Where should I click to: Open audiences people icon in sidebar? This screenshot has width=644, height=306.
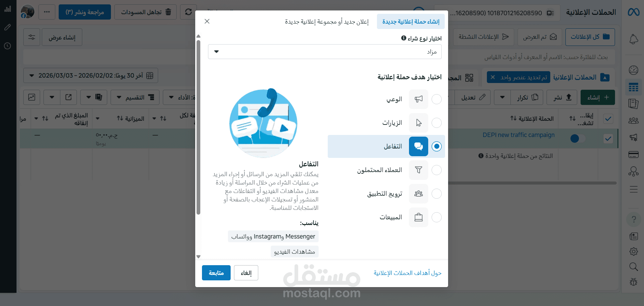(634, 120)
